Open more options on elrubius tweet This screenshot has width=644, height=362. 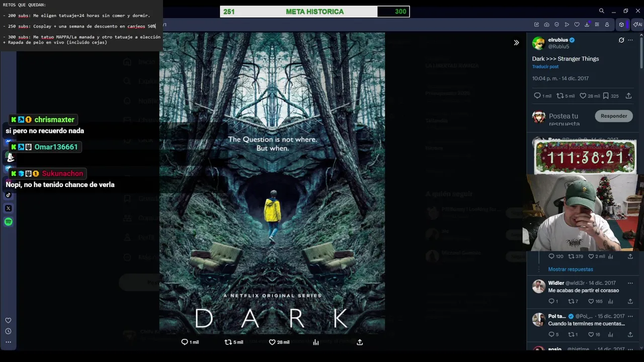[x=630, y=40]
